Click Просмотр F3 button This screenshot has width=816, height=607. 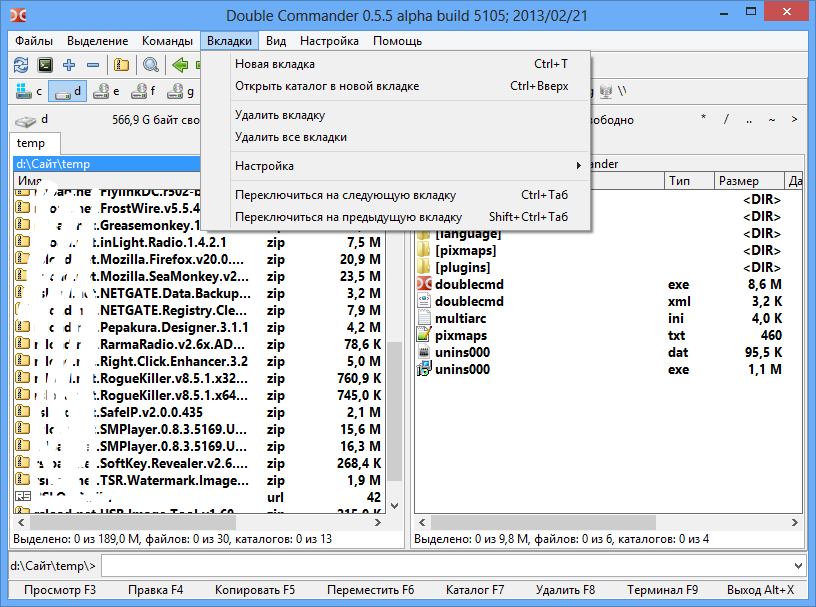(x=60, y=590)
